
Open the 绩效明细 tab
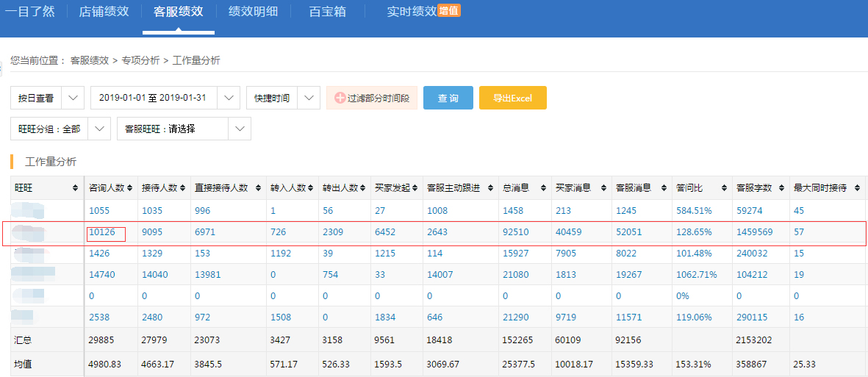pos(253,12)
